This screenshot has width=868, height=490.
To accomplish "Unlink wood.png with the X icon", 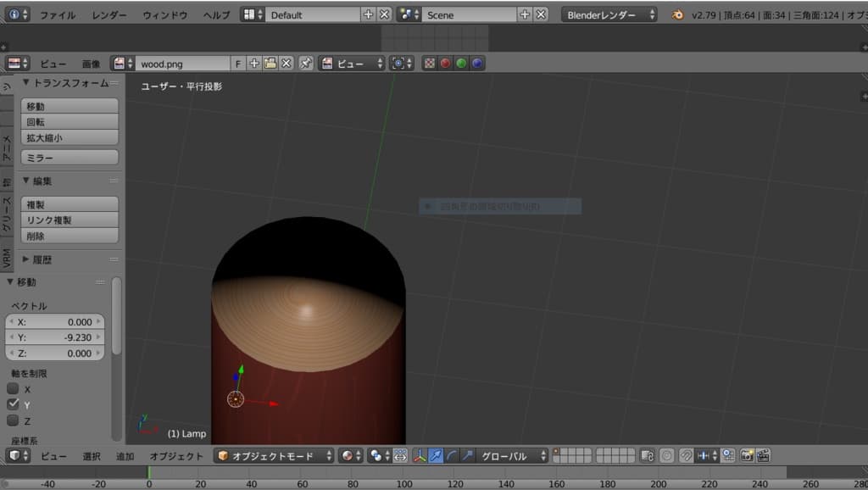I will click(x=287, y=64).
